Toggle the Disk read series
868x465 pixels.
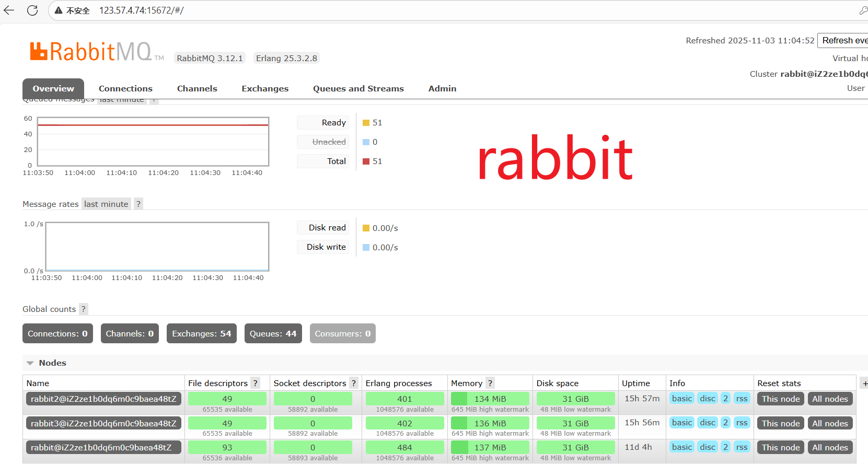[323, 228]
